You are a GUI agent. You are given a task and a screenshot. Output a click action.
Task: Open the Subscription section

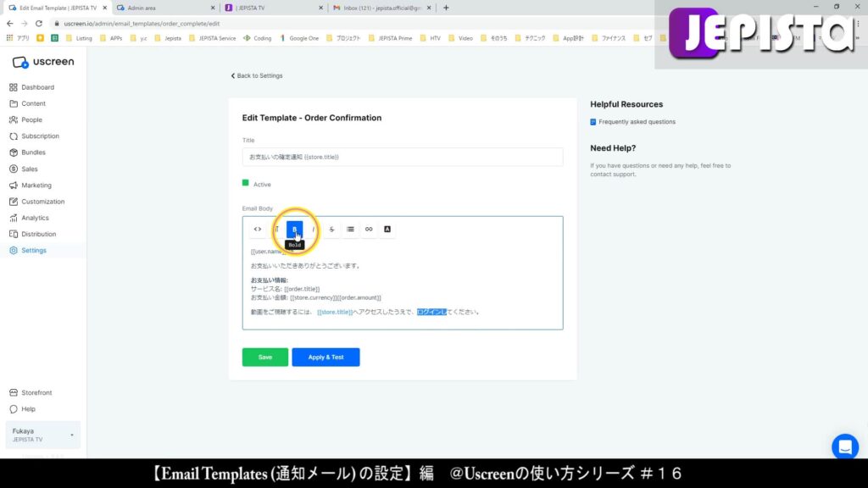(x=41, y=136)
